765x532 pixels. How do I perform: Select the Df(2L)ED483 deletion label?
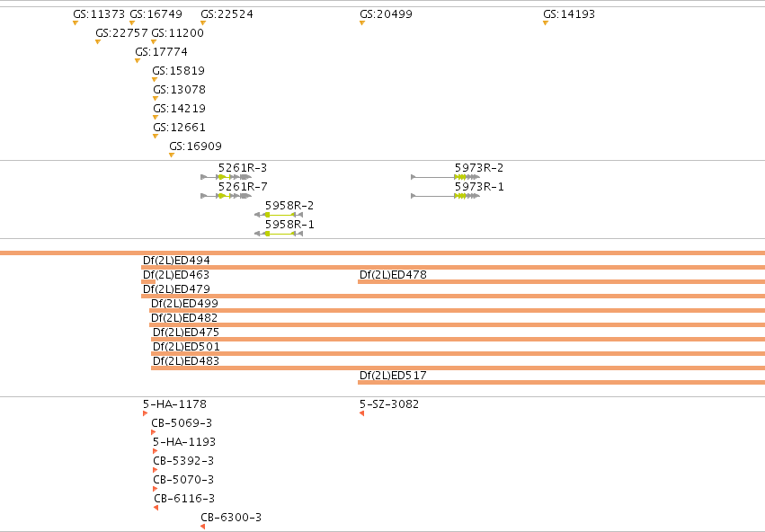186,361
